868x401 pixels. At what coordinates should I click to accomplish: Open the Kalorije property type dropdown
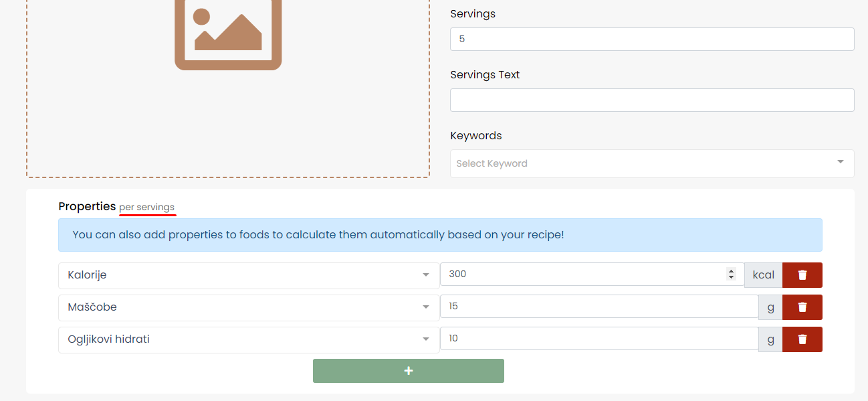click(x=426, y=274)
